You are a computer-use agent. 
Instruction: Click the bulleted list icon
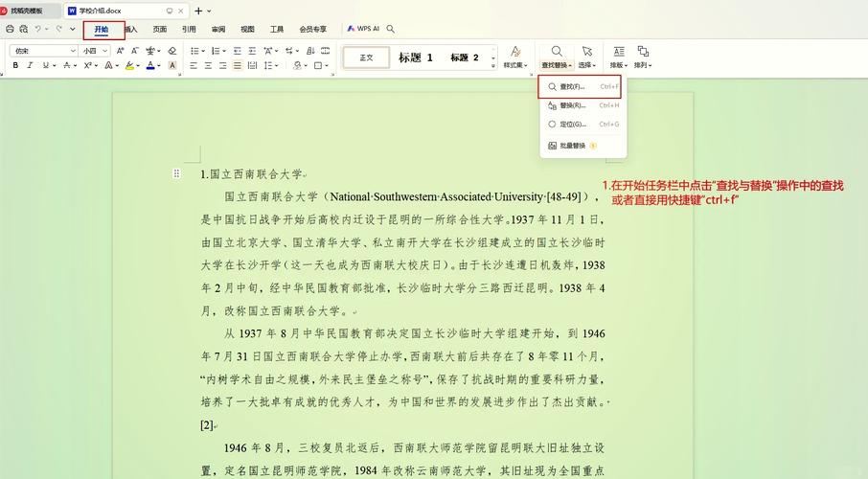[194, 50]
